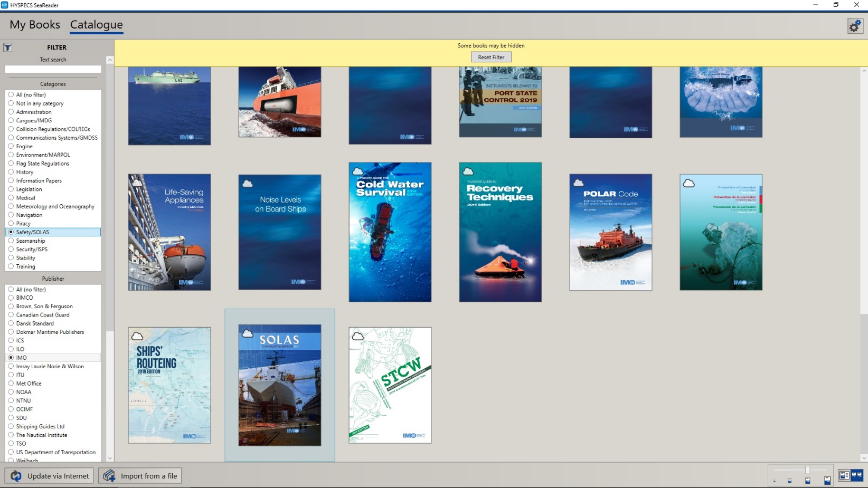This screenshot has width=868, height=488.
Task: Click cloud icon on Ships' Routeing cover
Action: pyautogui.click(x=137, y=336)
